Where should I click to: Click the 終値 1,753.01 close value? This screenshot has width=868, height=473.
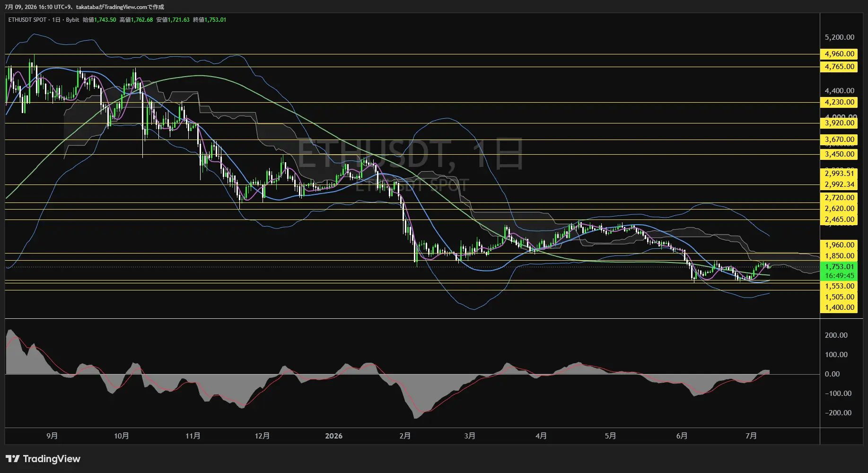coord(210,20)
